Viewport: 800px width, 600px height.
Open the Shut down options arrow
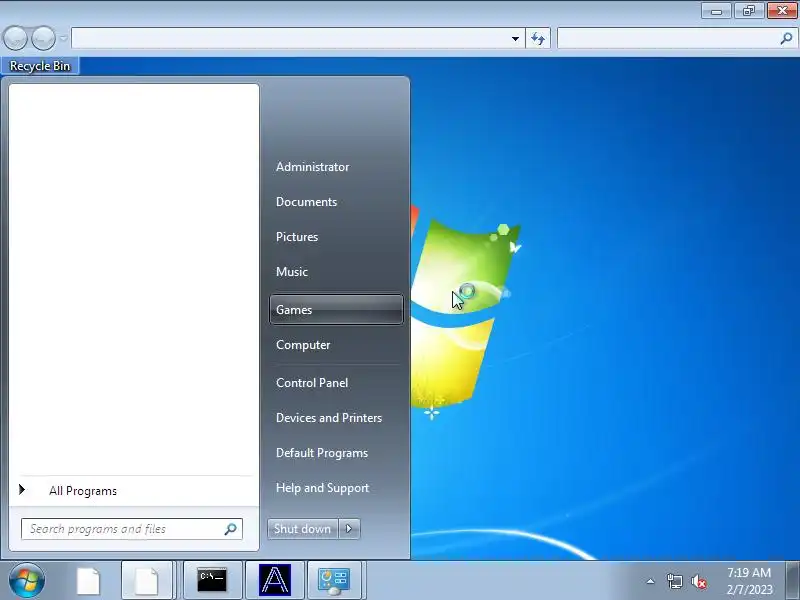(x=349, y=529)
